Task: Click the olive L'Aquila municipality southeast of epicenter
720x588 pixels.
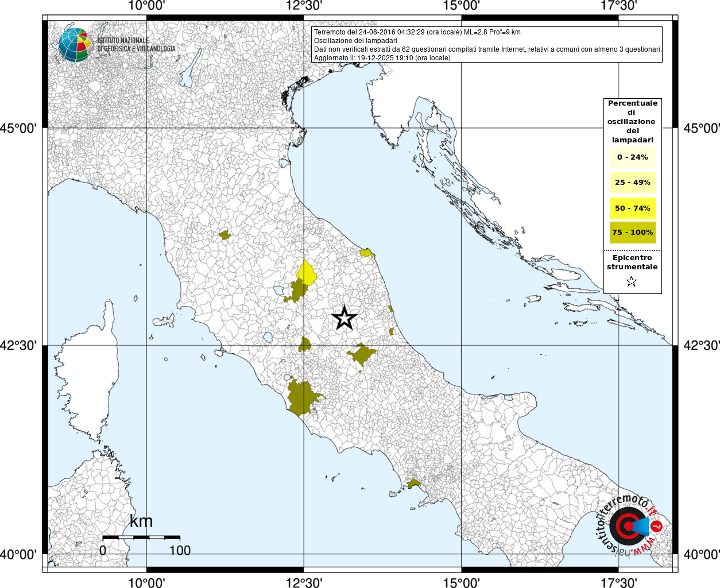Action: click(x=361, y=354)
